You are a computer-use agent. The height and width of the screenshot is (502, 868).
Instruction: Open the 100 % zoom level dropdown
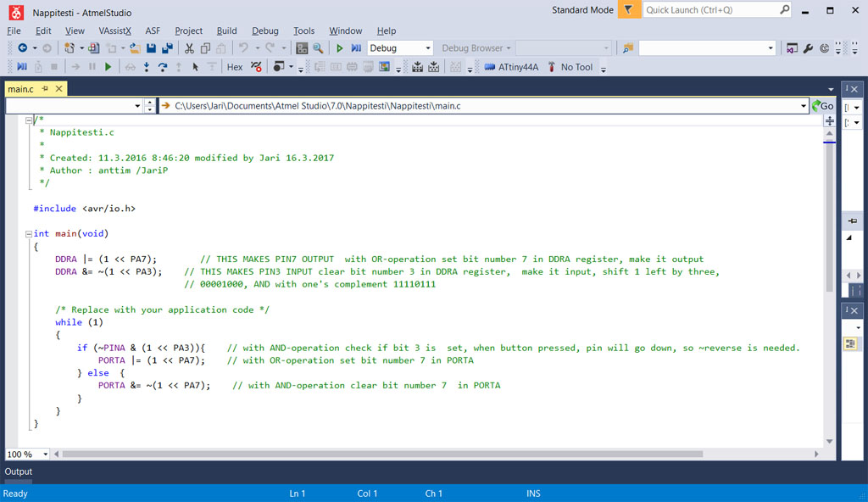[x=46, y=455]
